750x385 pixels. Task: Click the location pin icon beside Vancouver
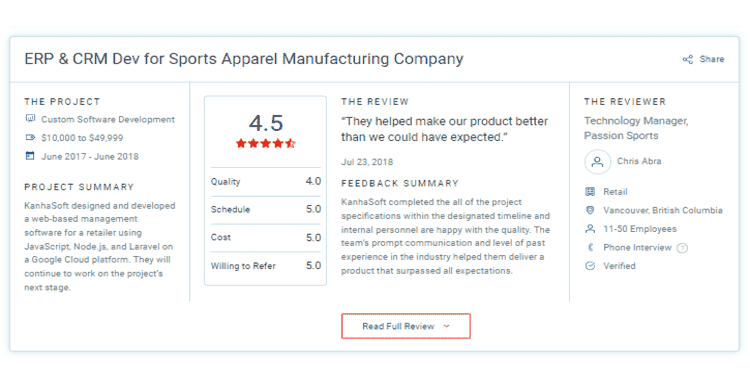[x=590, y=210]
